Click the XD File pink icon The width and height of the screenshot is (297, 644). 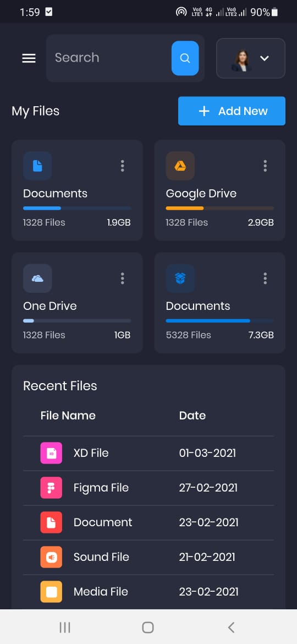51,453
